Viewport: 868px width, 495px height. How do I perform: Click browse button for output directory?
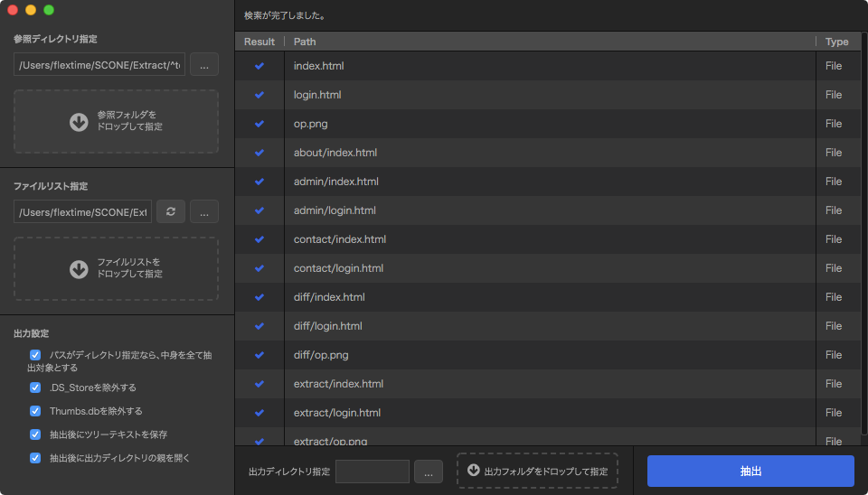(429, 472)
